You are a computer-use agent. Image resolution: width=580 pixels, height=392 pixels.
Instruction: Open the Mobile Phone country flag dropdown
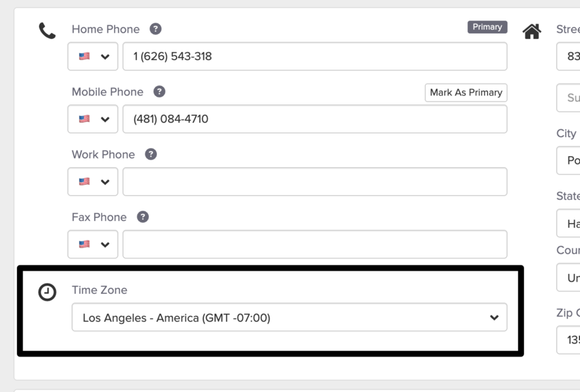coord(93,119)
